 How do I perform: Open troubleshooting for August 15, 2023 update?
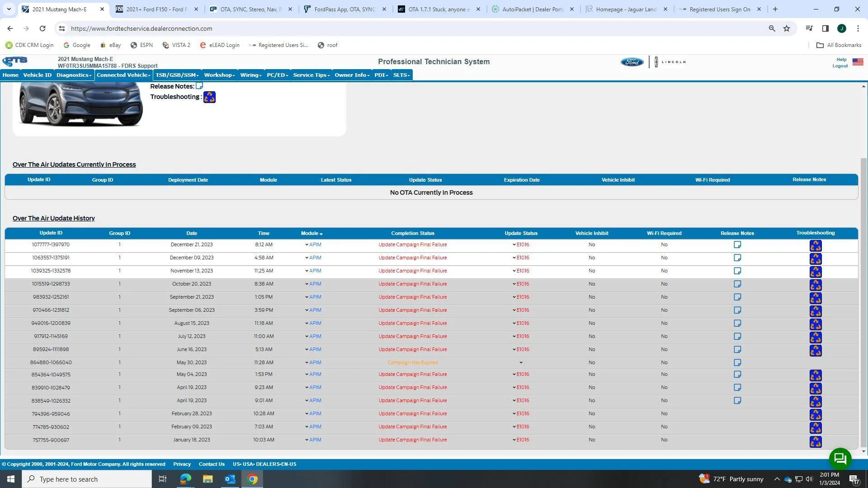(816, 324)
